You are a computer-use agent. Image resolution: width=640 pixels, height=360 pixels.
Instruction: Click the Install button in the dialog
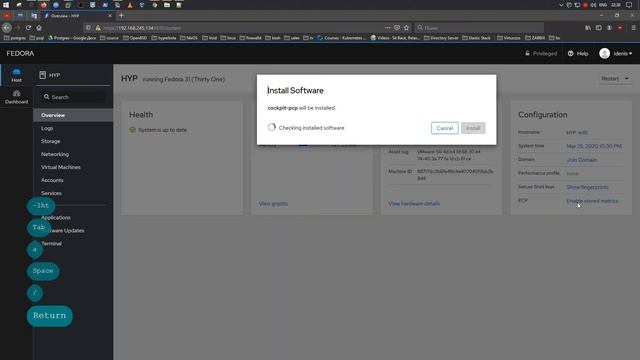473,128
